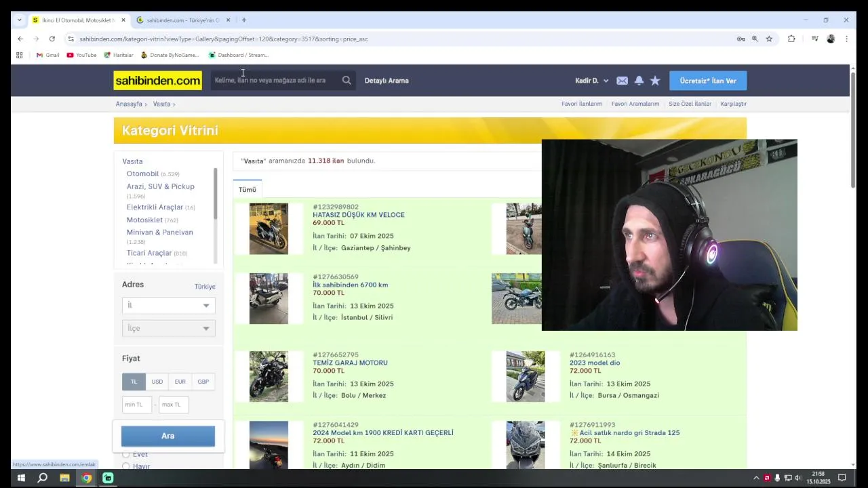Open the Arazi, SUV & Pickup category
Viewport: 868px width, 488px height.
click(160, 186)
